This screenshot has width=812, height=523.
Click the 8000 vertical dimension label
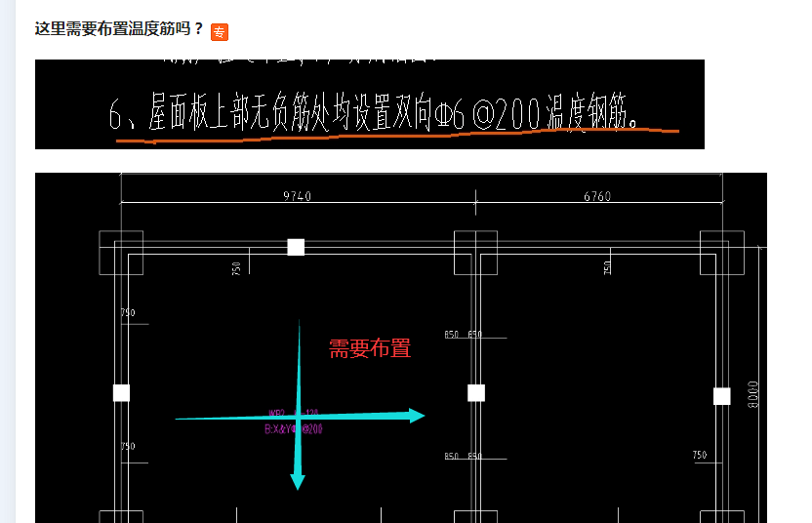(753, 394)
